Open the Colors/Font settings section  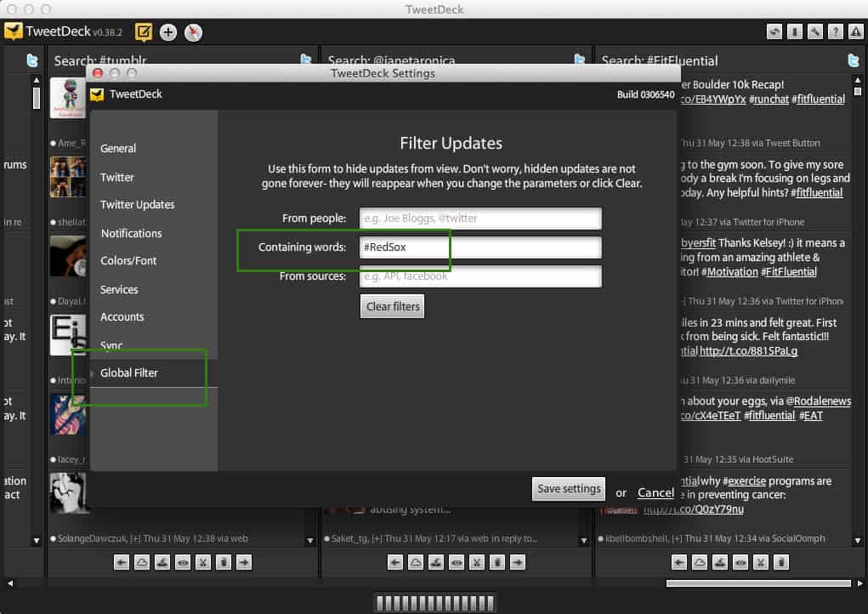tap(128, 260)
